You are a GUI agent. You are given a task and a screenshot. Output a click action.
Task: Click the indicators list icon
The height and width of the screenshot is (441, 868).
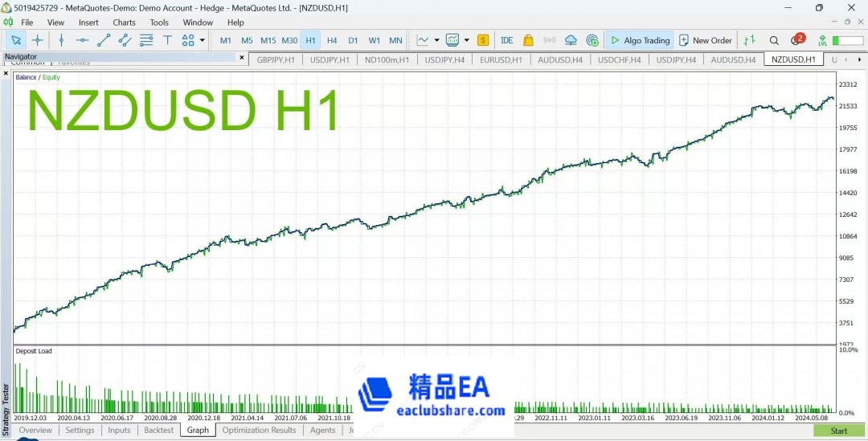click(x=452, y=40)
